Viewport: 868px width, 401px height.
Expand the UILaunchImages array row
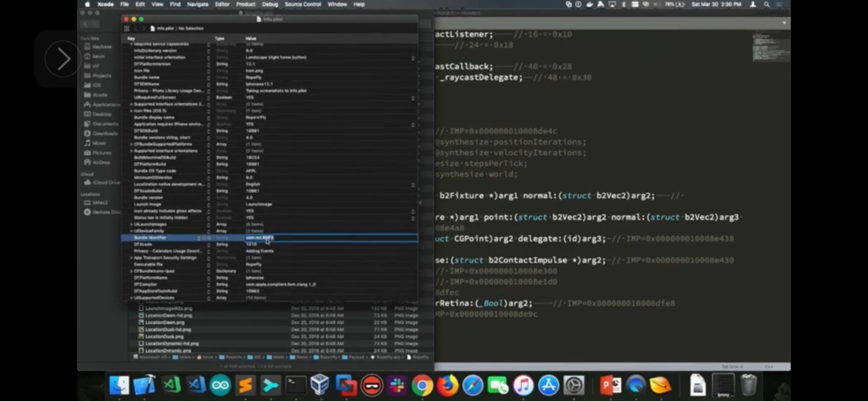[131, 224]
